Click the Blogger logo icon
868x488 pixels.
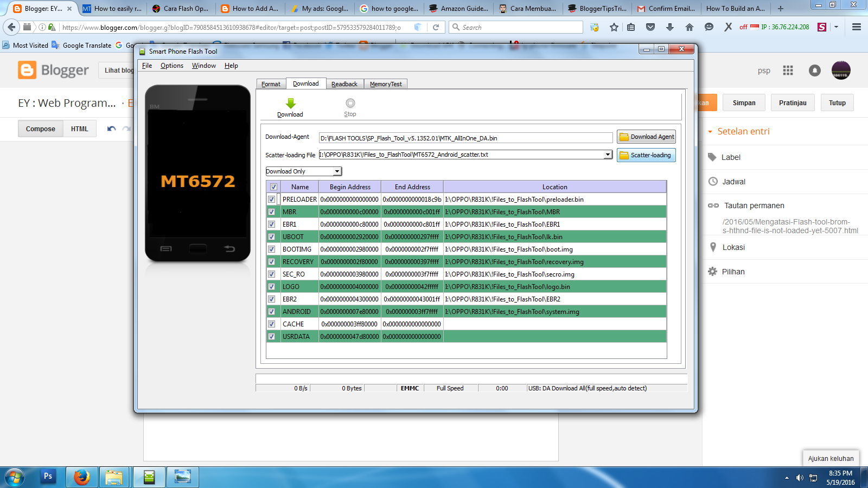pos(27,70)
